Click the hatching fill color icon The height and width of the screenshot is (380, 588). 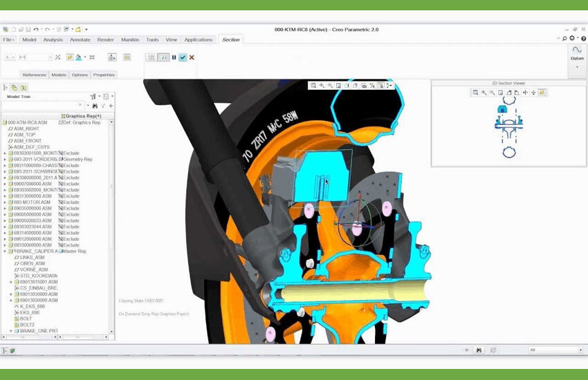click(78, 57)
